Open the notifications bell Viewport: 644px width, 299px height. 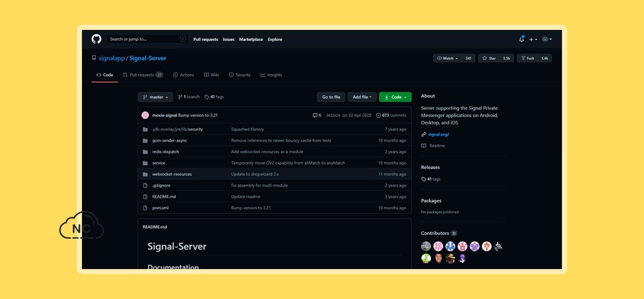[521, 39]
